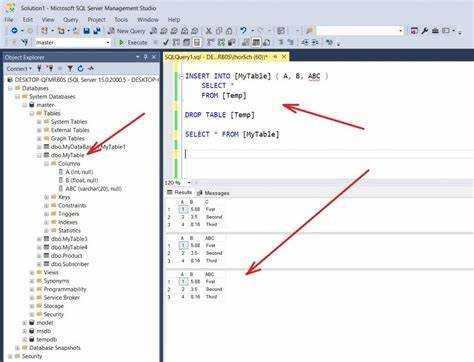Open Properties window via wrench icon

(424, 31)
